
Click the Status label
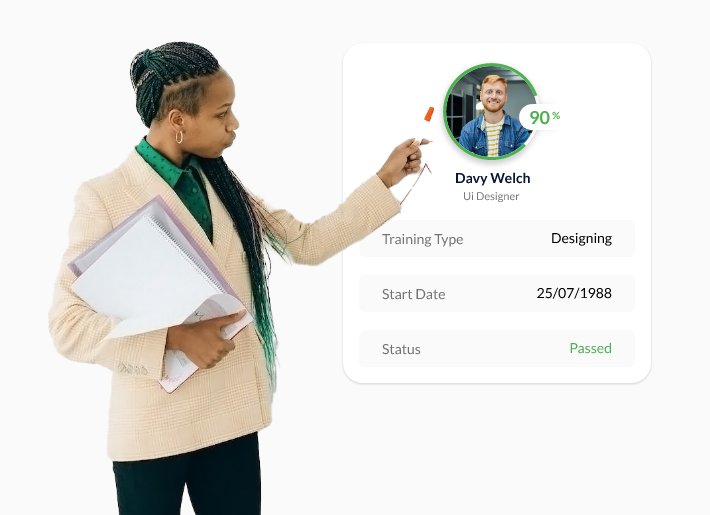[x=401, y=349]
